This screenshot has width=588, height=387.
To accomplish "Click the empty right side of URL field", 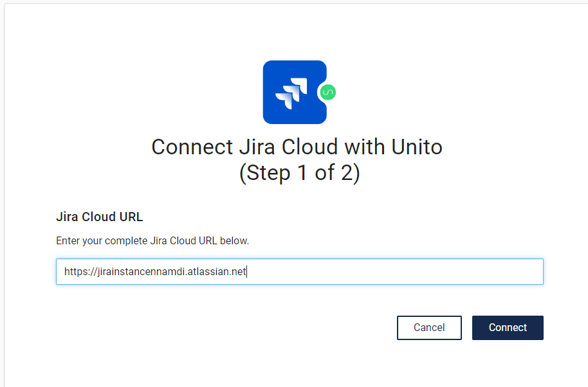I will 394,272.
